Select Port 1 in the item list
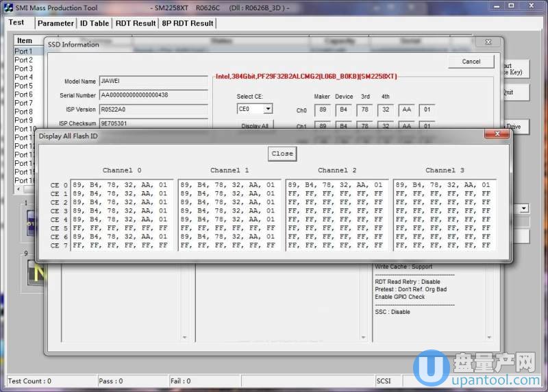The image size is (548, 392). (x=24, y=51)
